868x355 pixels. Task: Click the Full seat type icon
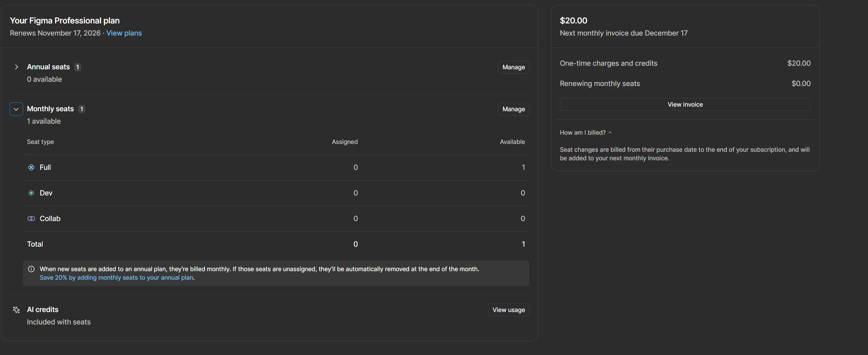tap(31, 167)
